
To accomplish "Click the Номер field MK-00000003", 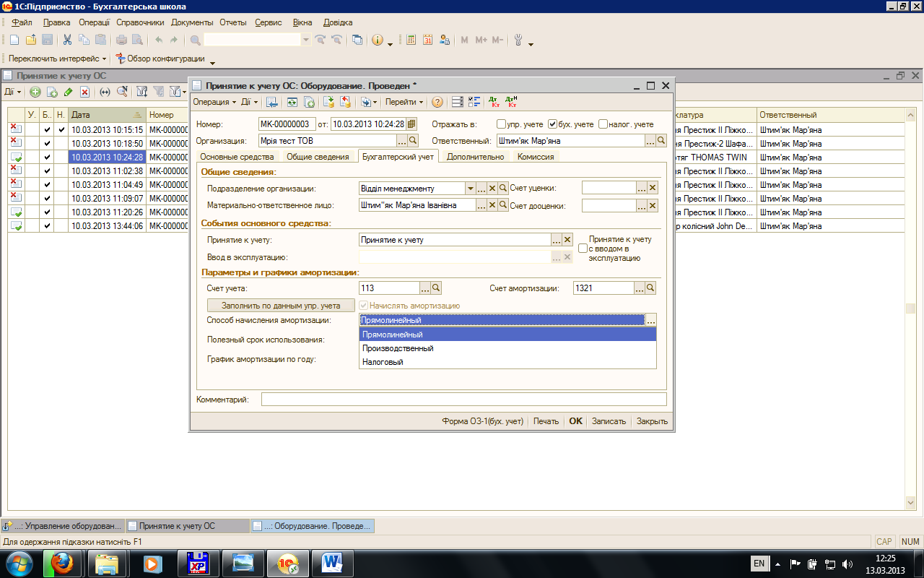I will (287, 124).
